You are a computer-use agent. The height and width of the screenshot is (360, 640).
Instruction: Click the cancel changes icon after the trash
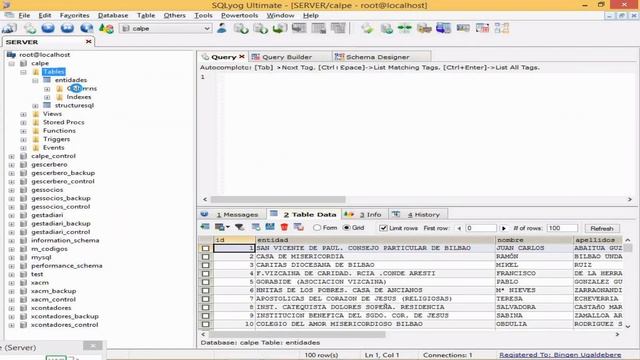click(299, 227)
